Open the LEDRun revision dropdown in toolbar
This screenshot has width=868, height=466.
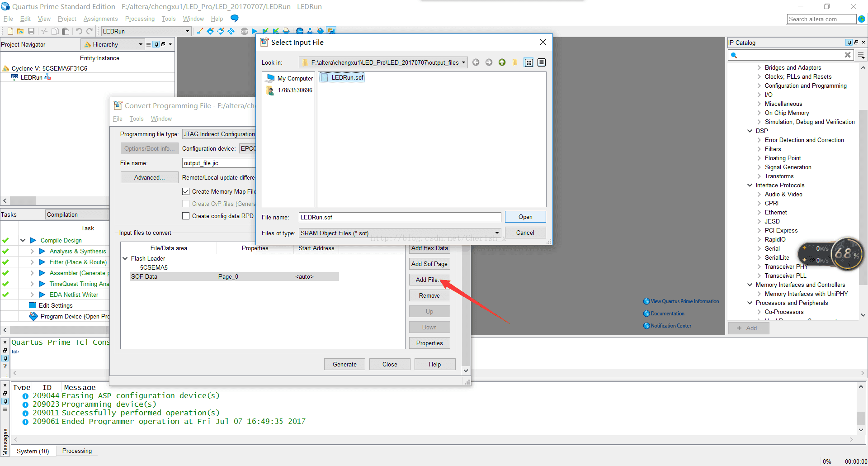tap(187, 31)
